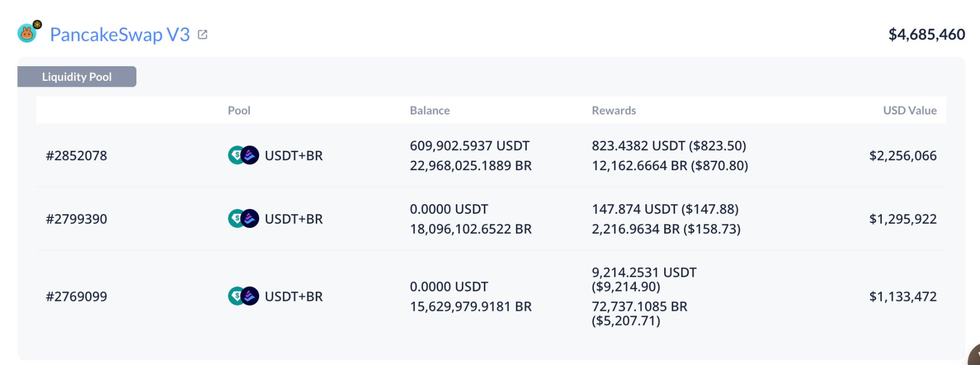Click the $1,295,922 USD value

point(903,218)
